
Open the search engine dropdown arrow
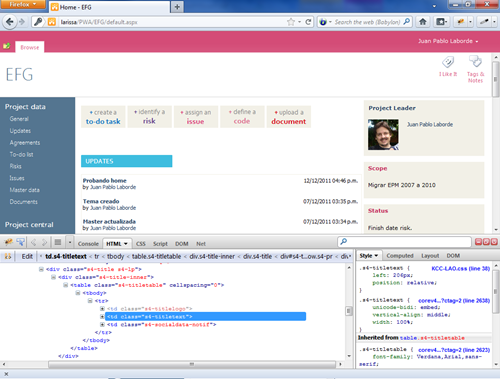(330, 22)
